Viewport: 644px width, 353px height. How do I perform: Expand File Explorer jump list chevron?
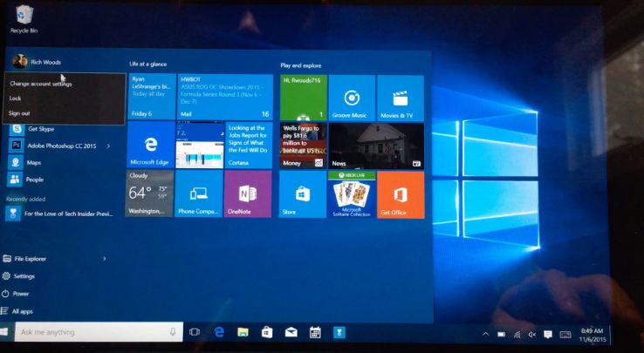(x=105, y=259)
